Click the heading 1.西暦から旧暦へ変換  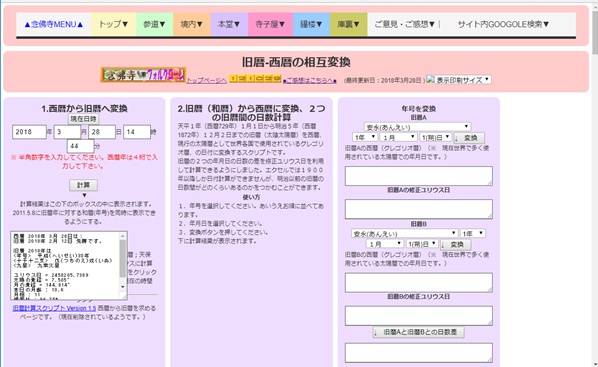[x=84, y=108]
